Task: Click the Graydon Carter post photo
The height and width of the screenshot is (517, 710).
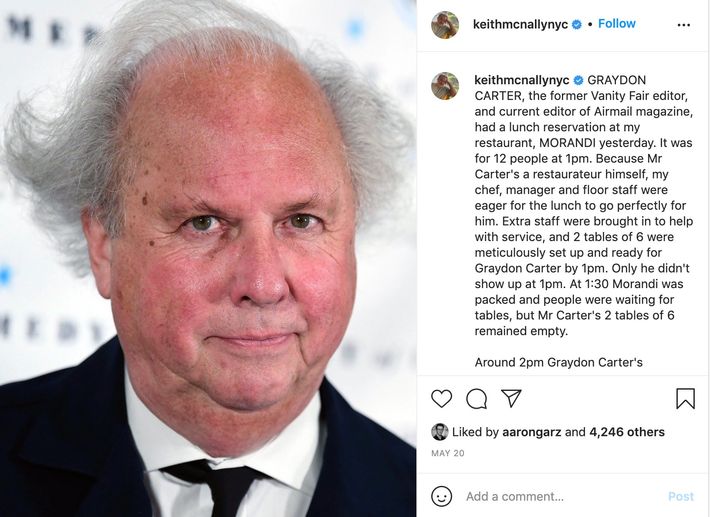Action: coord(208,258)
